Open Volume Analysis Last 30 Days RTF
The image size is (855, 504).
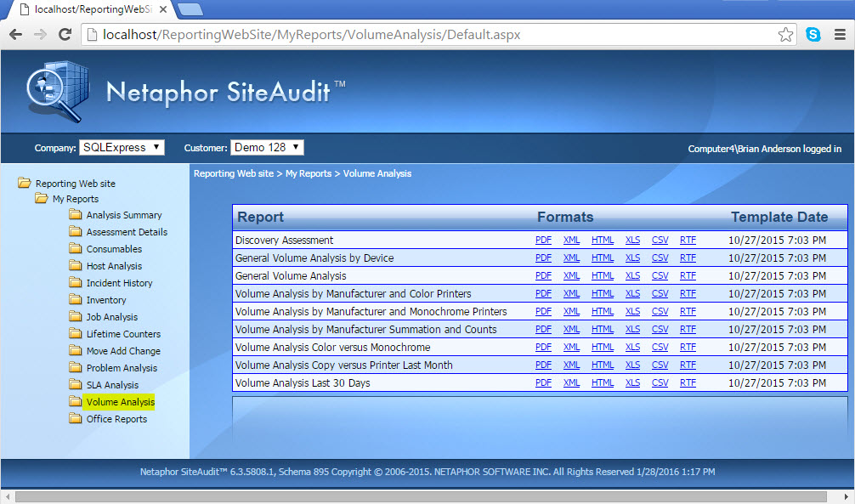pos(688,383)
